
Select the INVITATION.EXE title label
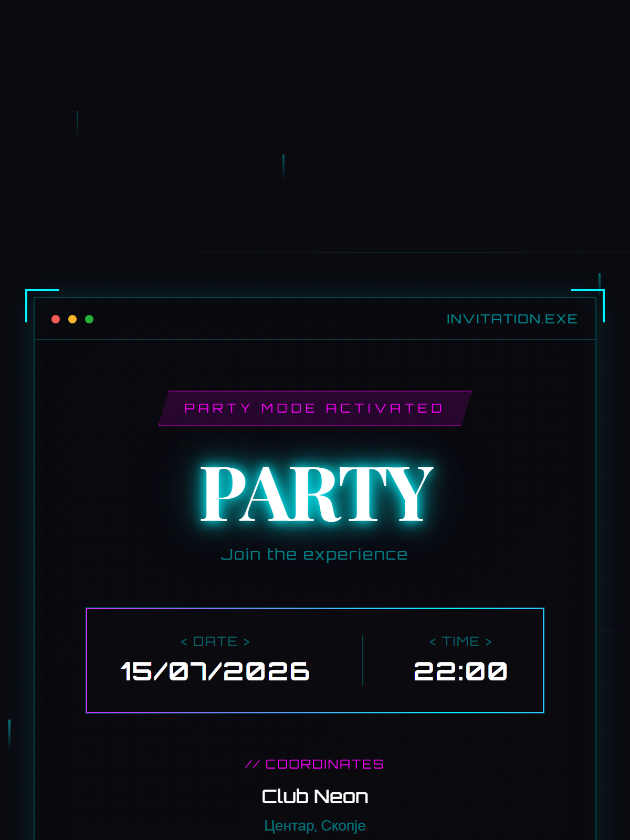[x=512, y=319]
